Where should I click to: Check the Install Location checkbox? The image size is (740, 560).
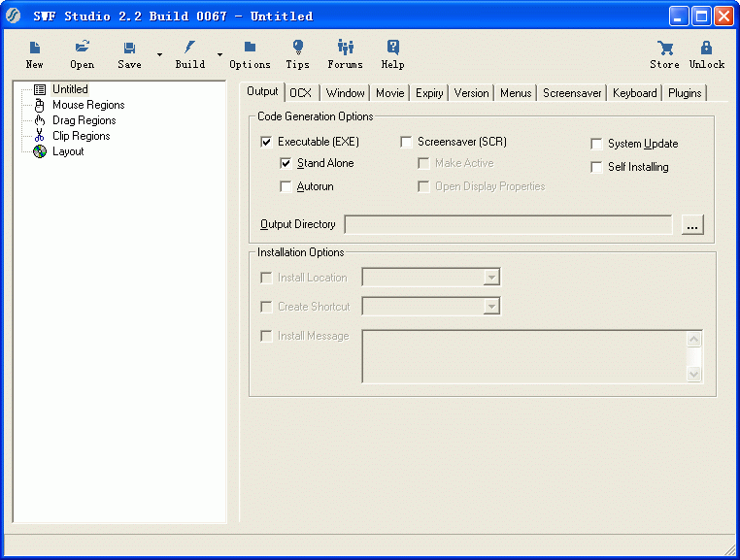tap(266, 278)
